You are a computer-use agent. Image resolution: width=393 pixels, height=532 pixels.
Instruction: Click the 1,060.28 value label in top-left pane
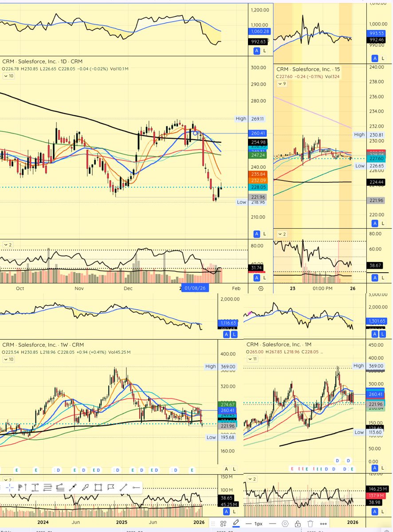click(259, 31)
